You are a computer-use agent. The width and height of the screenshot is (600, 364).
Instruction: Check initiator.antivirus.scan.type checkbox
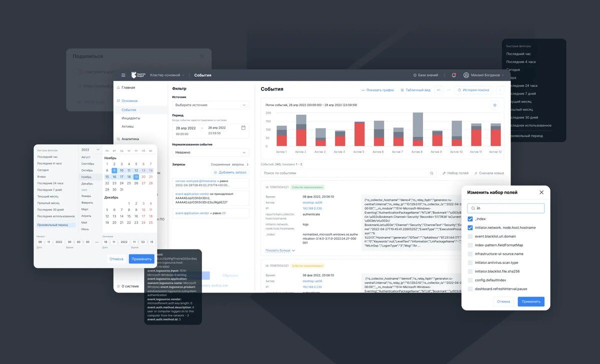tap(470, 262)
